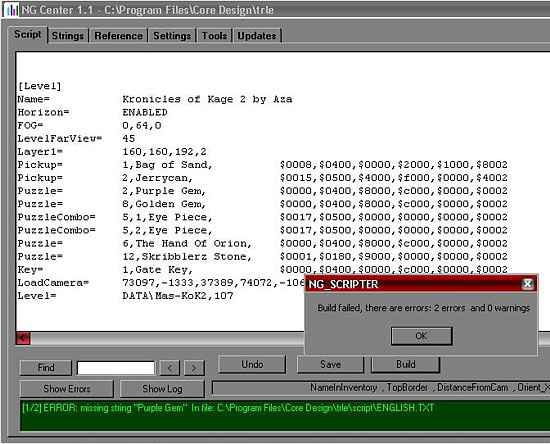Click the LevelFarView value 45
This screenshot has height=444, width=550.
[x=128, y=139]
